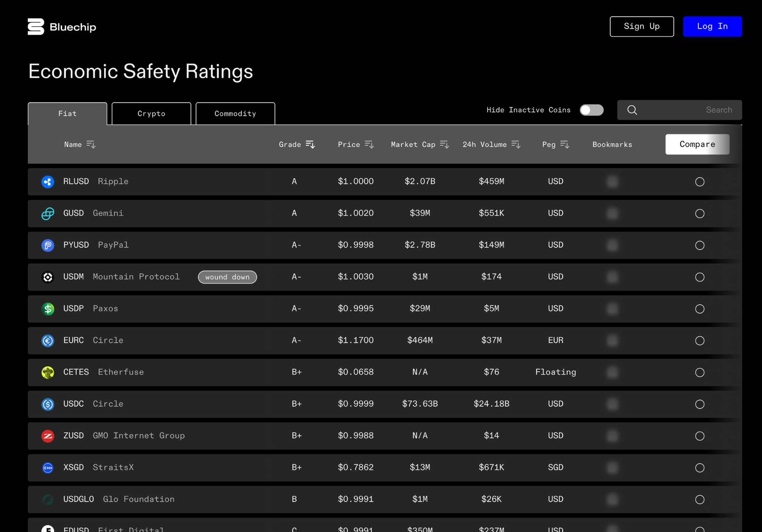Switch to the Crypto tab
The width and height of the screenshot is (762, 532).
click(x=151, y=114)
